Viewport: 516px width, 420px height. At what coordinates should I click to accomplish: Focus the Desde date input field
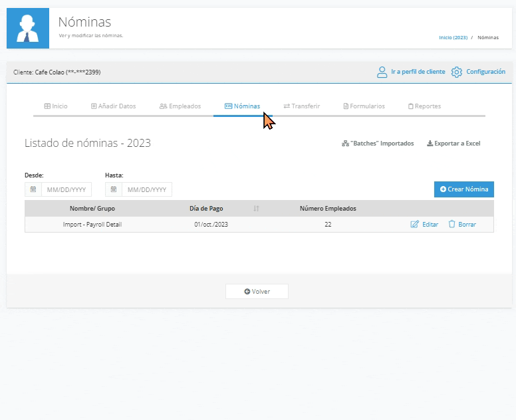[66, 189]
